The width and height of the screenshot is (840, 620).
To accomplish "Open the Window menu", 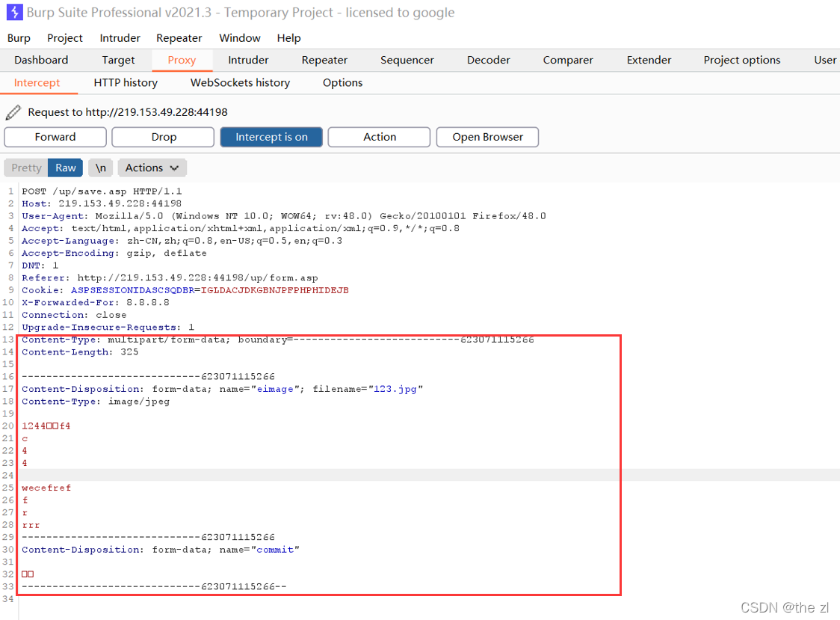I will pyautogui.click(x=239, y=38).
